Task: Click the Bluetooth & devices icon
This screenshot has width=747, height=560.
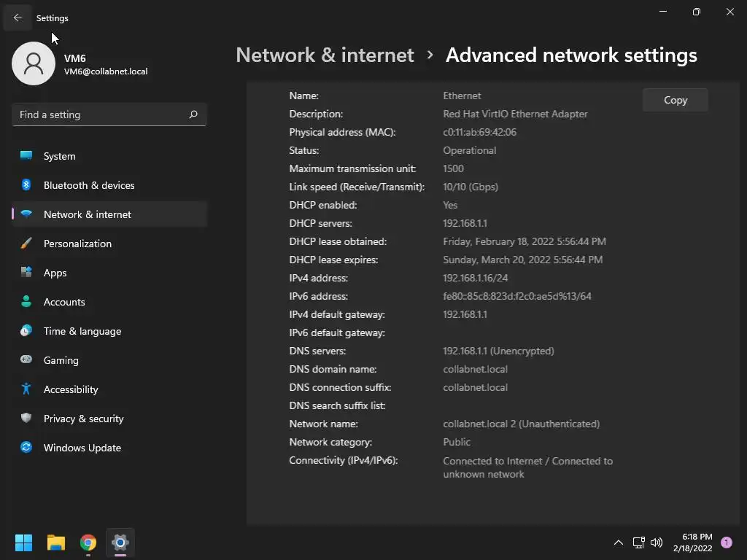Action: point(26,185)
